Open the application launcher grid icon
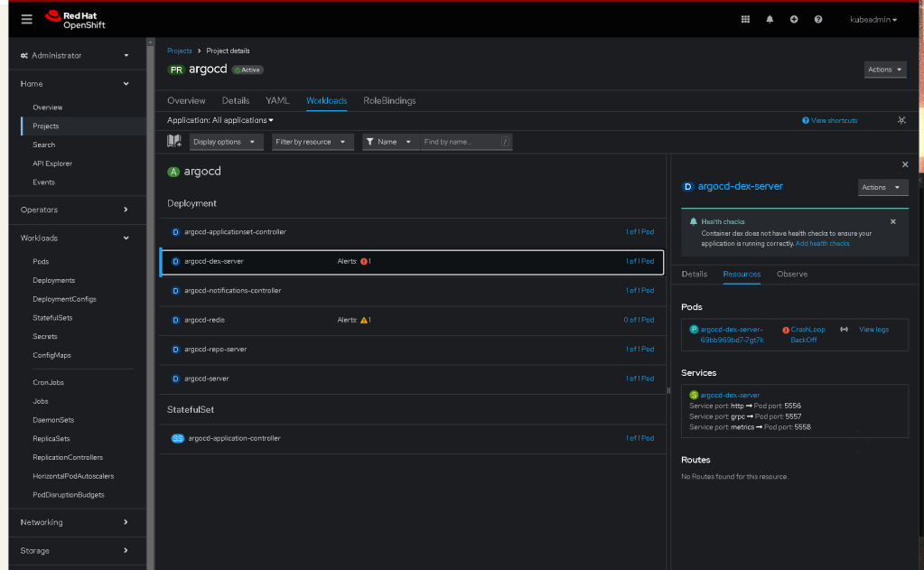This screenshot has width=924, height=570. [x=745, y=20]
